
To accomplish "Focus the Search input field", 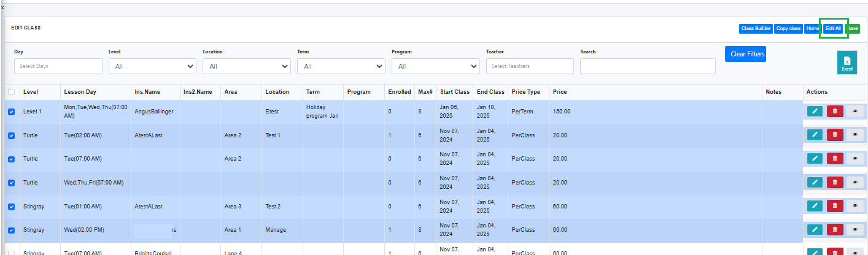I will pyautogui.click(x=648, y=66).
